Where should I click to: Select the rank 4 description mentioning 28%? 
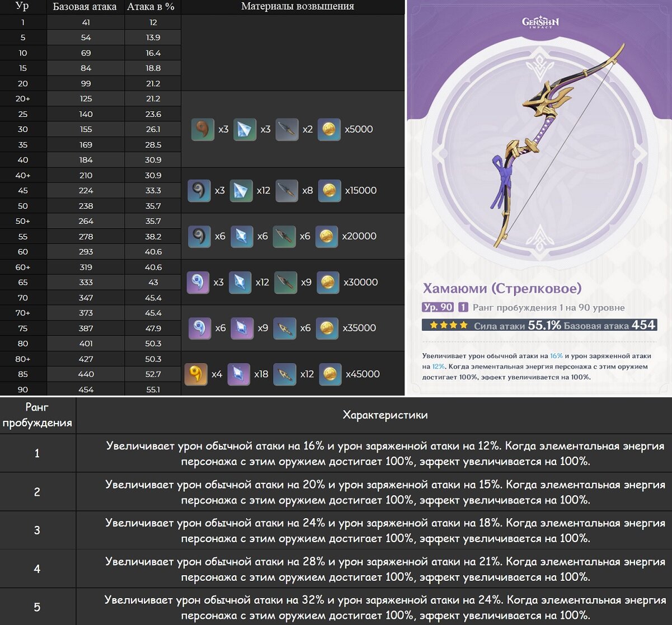pos(386,569)
